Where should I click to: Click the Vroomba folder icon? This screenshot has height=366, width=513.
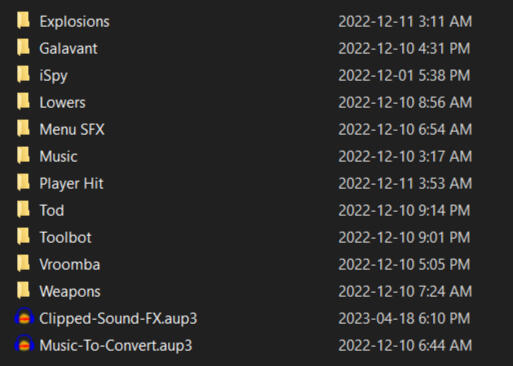pos(23,264)
